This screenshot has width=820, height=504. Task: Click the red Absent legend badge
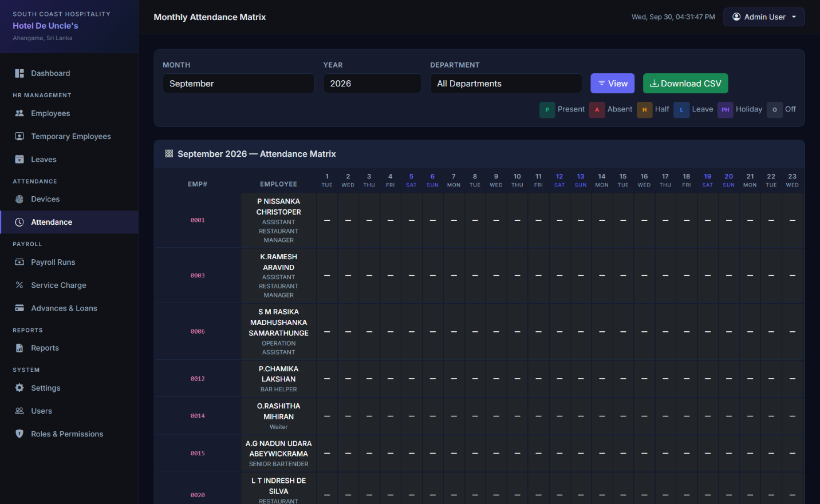pyautogui.click(x=597, y=109)
